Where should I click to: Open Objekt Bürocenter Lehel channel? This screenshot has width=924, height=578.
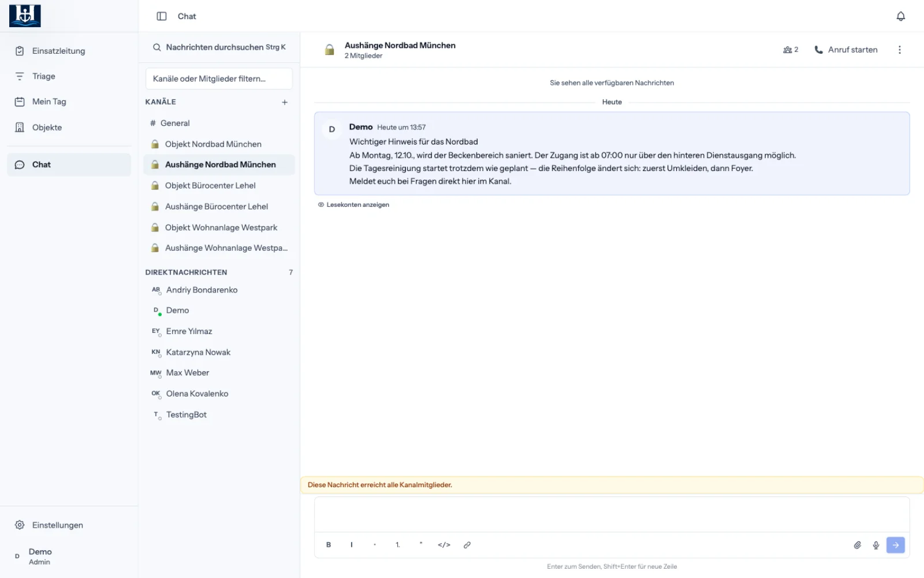[219, 186]
